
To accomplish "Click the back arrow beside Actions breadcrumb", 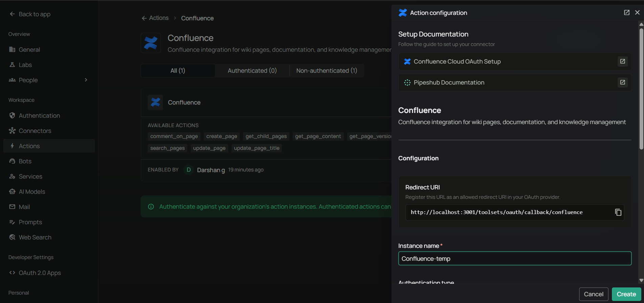I will click(x=144, y=18).
